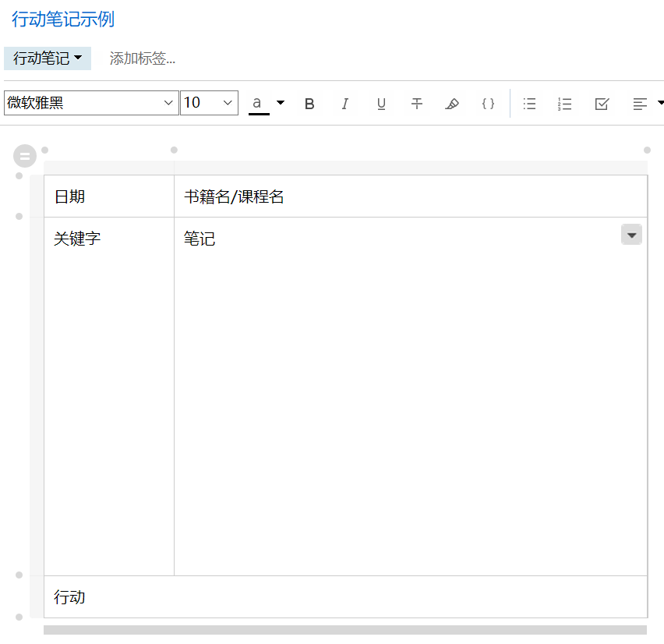Click the horizontal scrollbar below the table

point(345,630)
